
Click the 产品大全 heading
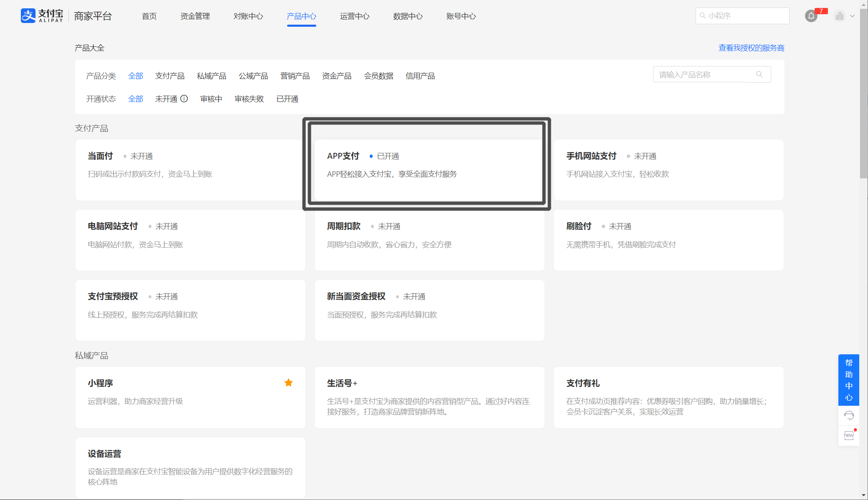pos(89,48)
